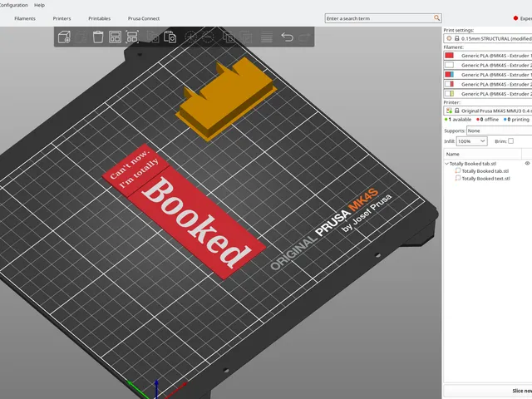532x399 pixels.
Task: Select child item Totally Booked tab.stl
Action: click(485, 171)
